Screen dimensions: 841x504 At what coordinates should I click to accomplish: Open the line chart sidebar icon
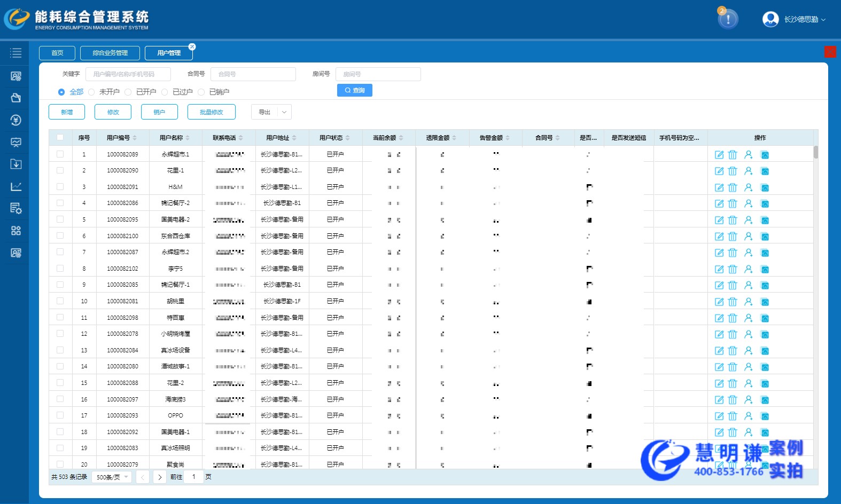(x=16, y=186)
